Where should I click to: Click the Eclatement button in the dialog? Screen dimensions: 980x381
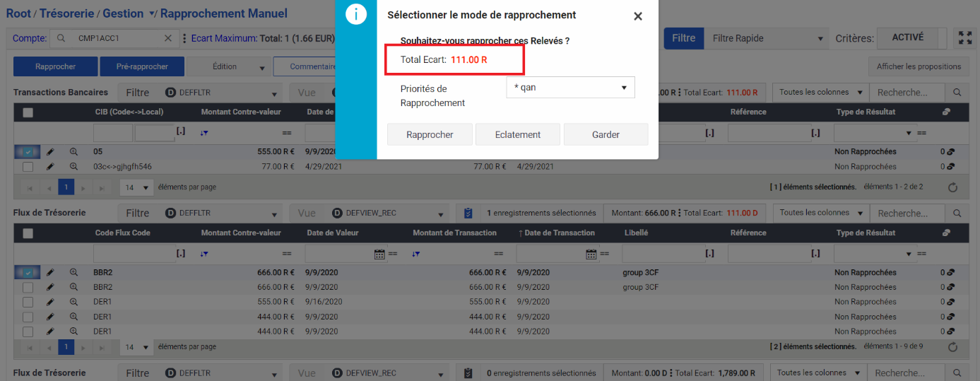[x=517, y=134]
